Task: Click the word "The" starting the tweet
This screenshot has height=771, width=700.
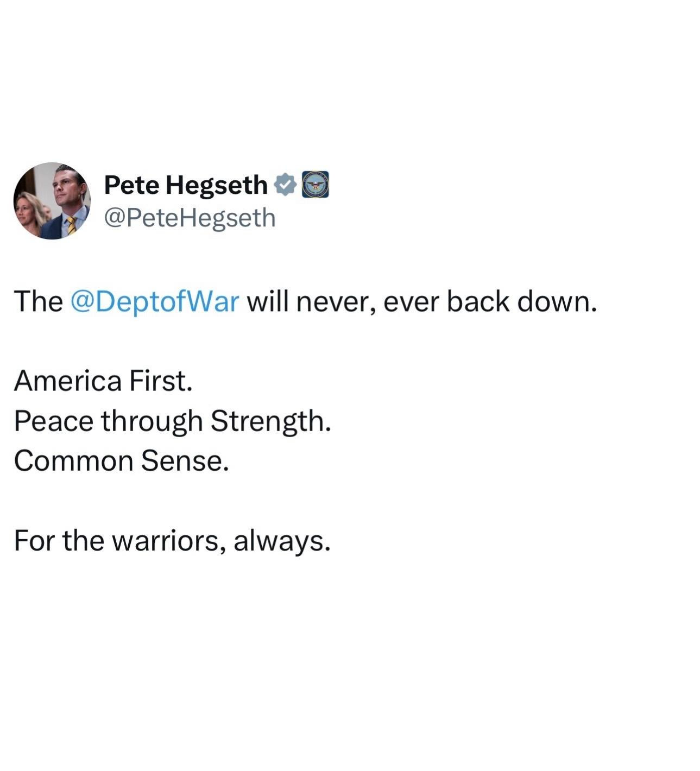Action: [38, 302]
